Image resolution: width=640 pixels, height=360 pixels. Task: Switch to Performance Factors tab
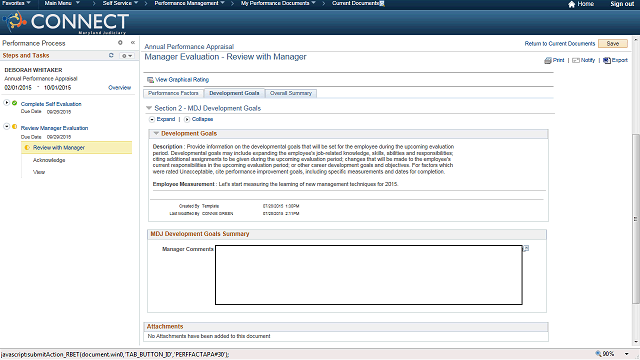173,93
